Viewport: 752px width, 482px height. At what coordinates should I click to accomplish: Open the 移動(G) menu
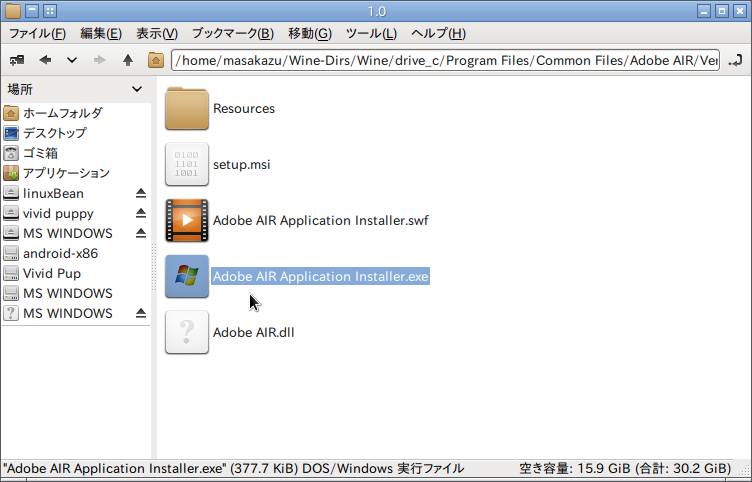coord(310,34)
